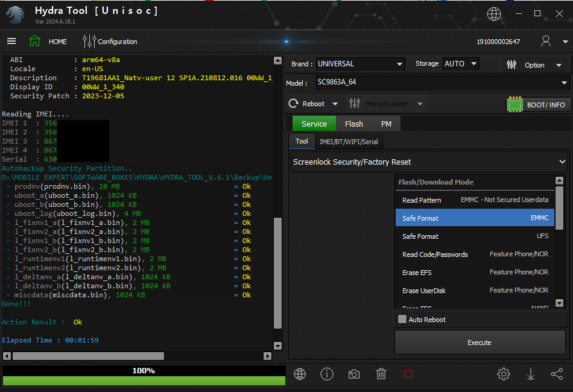Click the Configuration sliders icon

click(89, 41)
